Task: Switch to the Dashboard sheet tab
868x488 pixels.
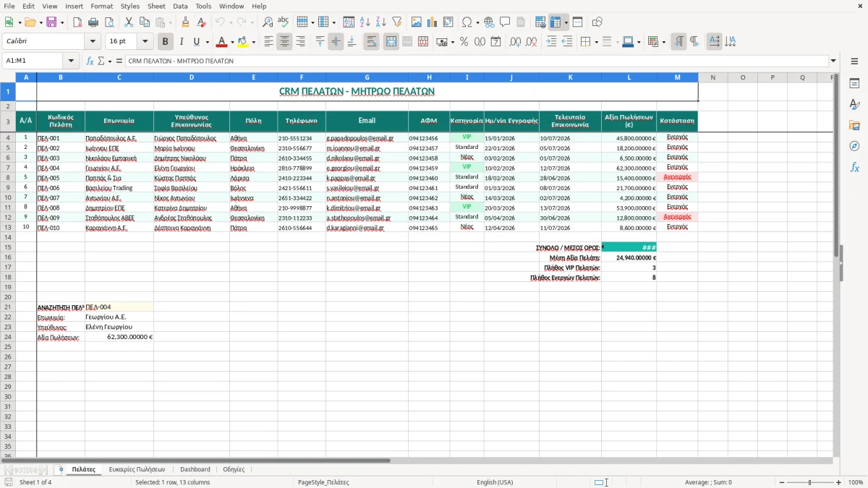Action: pos(195,469)
